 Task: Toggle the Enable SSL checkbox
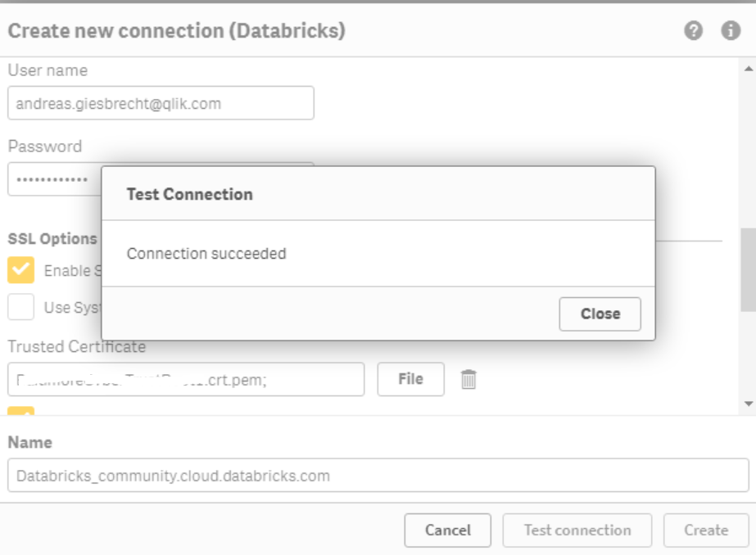coord(21,270)
